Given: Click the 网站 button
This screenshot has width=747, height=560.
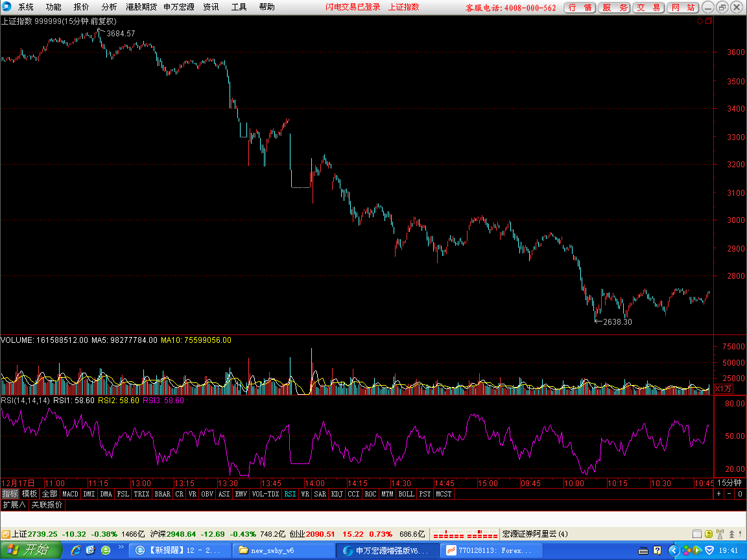Looking at the screenshot, I should 683,8.
